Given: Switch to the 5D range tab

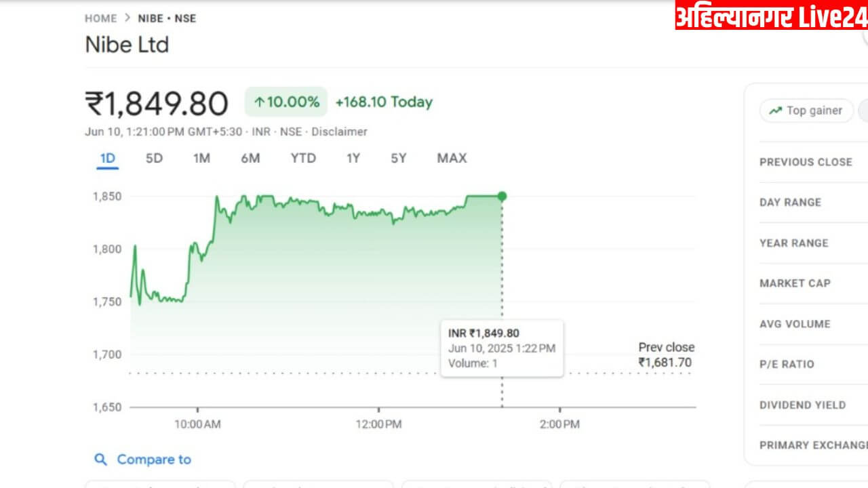Looking at the screenshot, I should click(x=155, y=158).
